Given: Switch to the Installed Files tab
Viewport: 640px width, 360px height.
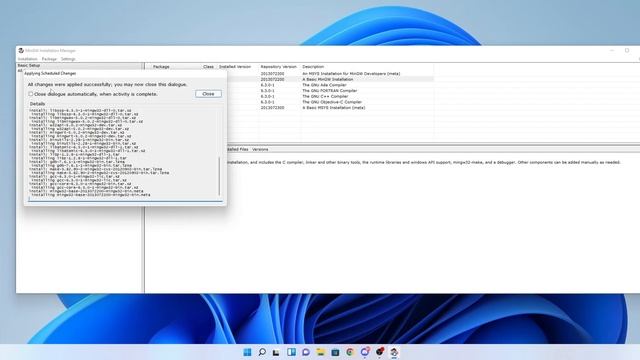Looking at the screenshot, I should pyautogui.click(x=237, y=149).
